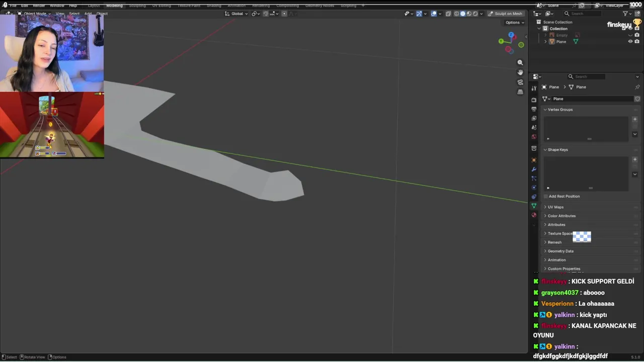Viewport: 644px width, 362px height.
Task: Add a shape key with plus button
Action: pos(634,159)
